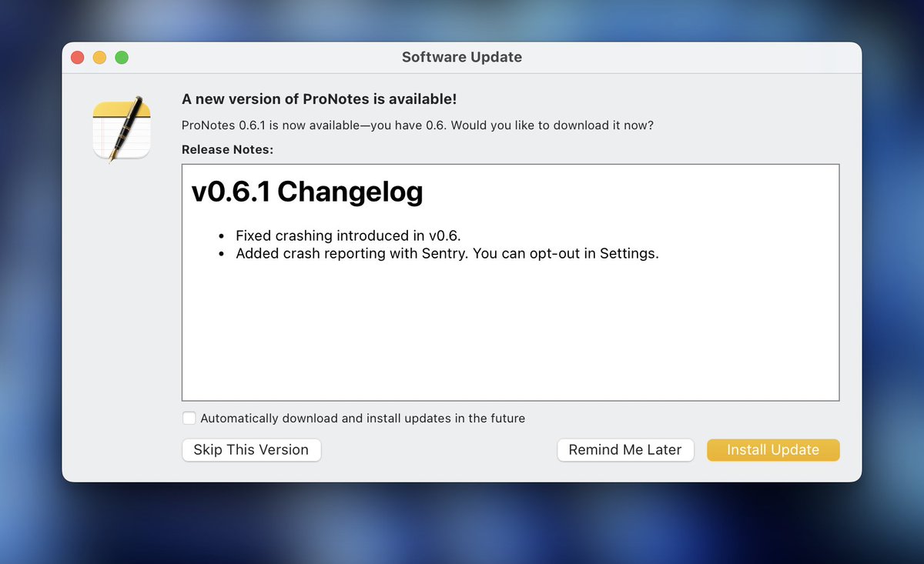Zoom the window with the green button
This screenshot has width=924, height=564.
coord(122,58)
